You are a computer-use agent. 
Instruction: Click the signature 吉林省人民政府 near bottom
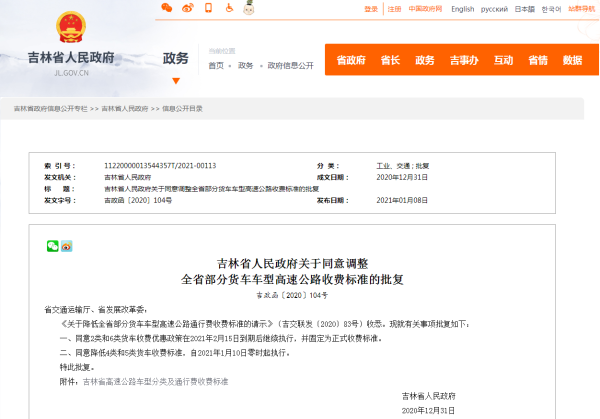pyautogui.click(x=429, y=396)
